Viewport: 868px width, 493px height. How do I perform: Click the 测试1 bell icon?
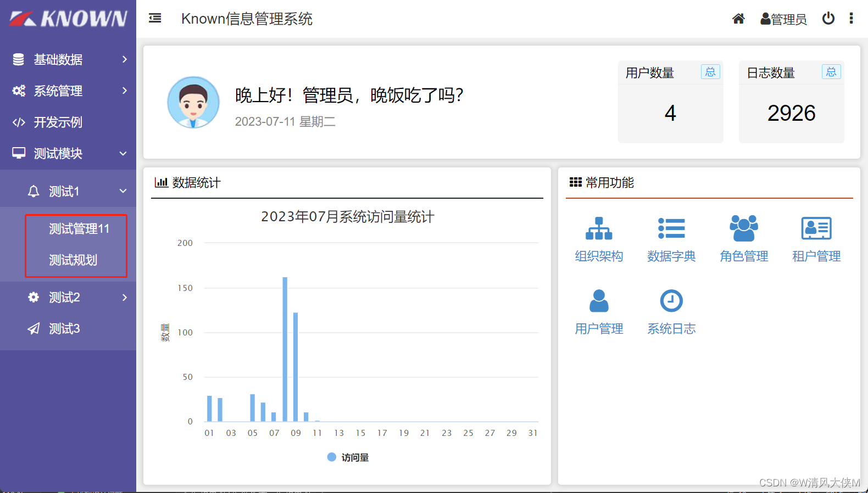click(x=34, y=191)
